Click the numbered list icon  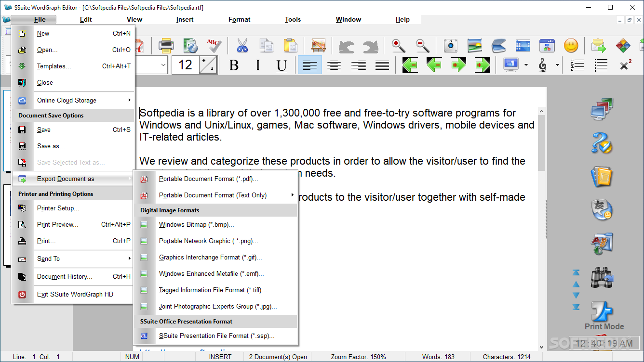[577, 65]
